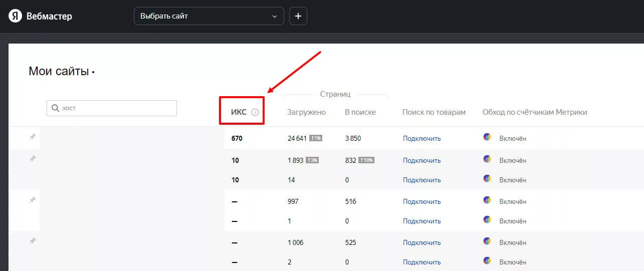Click Подключить in the 2 pages row
The width and height of the screenshot is (644, 271).
point(422,262)
